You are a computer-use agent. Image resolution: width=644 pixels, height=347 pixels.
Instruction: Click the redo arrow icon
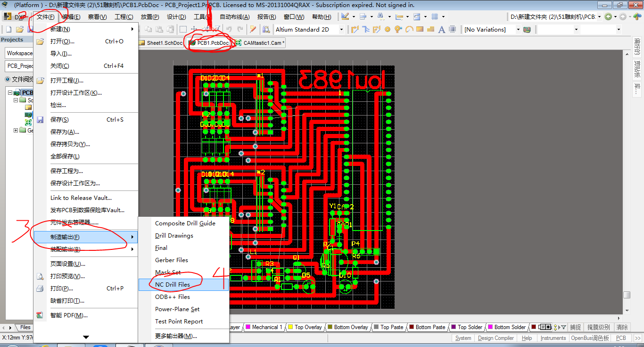coord(240,29)
